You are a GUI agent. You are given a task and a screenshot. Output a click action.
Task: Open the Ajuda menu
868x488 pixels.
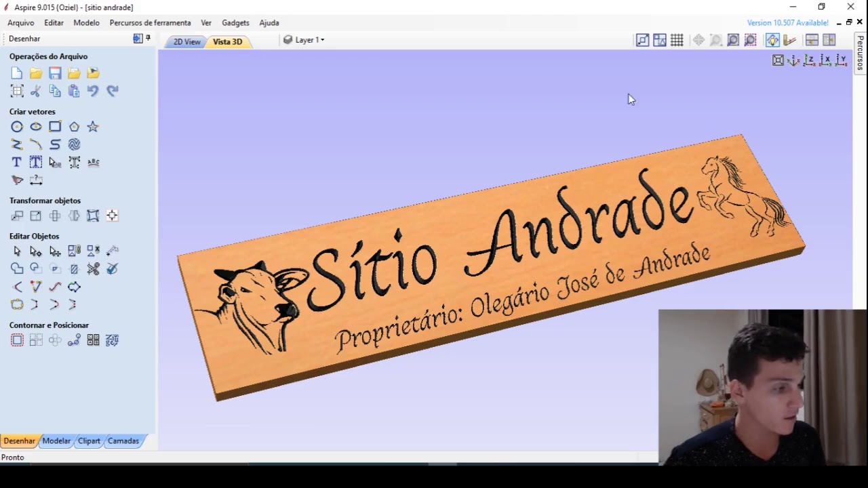click(x=269, y=23)
